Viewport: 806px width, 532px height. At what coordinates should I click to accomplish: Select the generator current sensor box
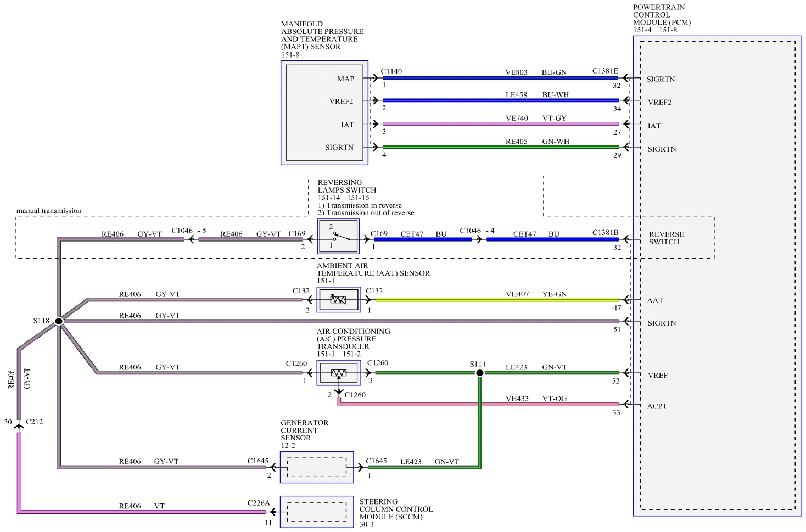[317, 467]
